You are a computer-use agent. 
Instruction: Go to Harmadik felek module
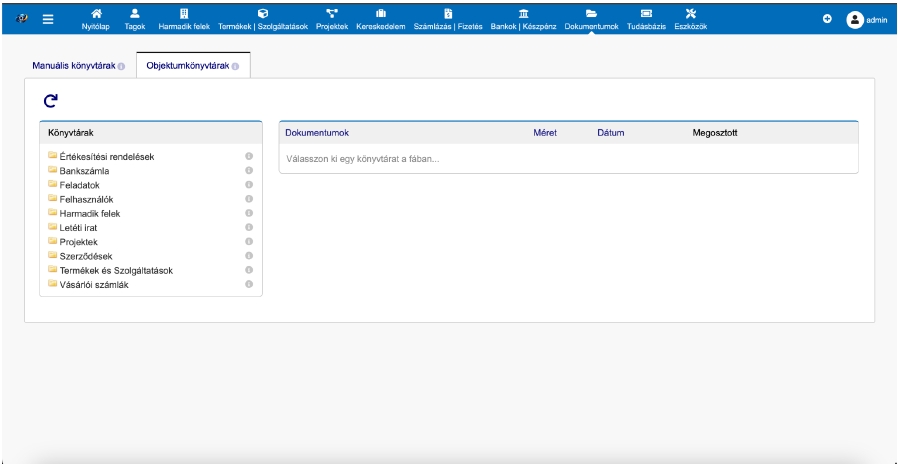coord(184,18)
